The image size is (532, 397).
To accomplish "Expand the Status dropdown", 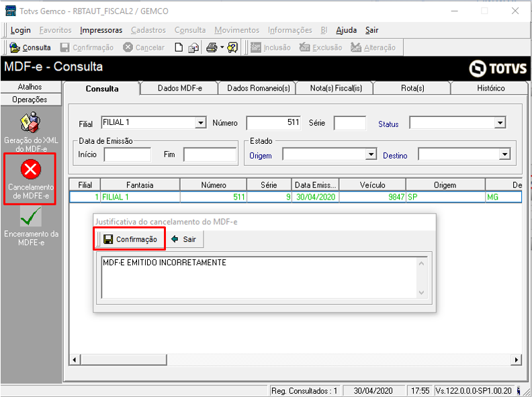I will pyautogui.click(x=500, y=122).
